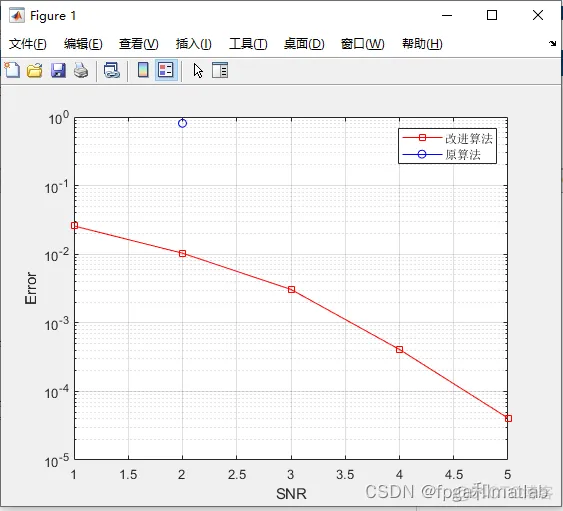Image resolution: width=563 pixels, height=511 pixels.
Task: Save the figure with the floppy disk icon
Action: pos(58,70)
